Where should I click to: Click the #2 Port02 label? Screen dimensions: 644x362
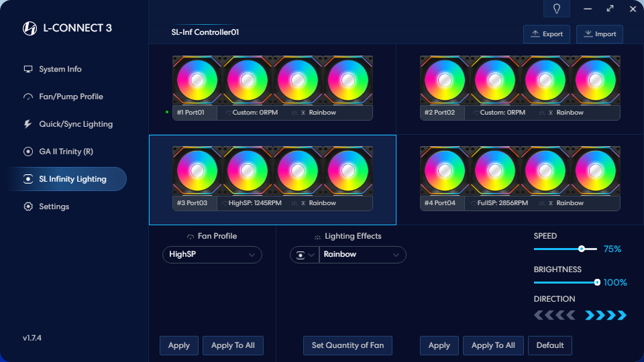tap(439, 113)
